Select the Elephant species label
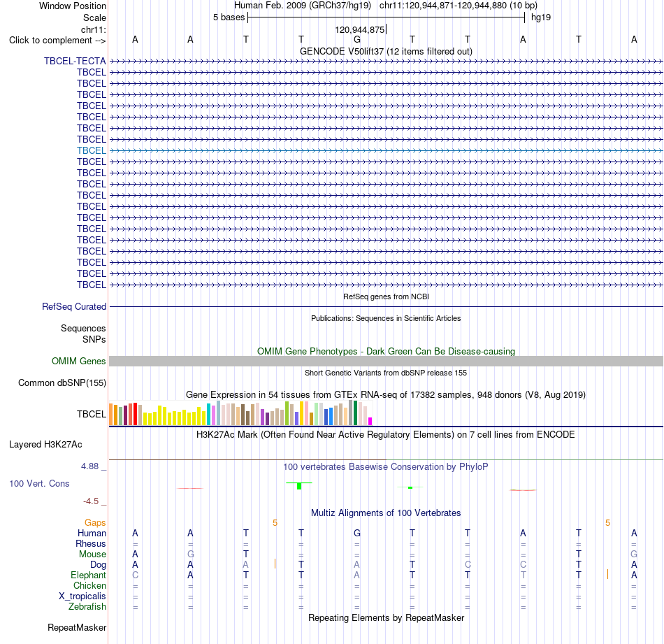Image resolution: width=664 pixels, height=644 pixels. tap(88, 575)
